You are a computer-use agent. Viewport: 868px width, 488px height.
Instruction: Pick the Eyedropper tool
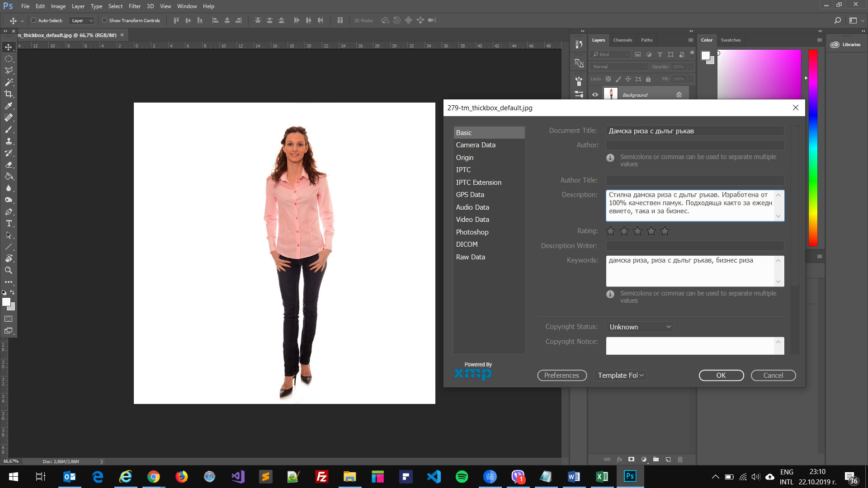pos(9,106)
